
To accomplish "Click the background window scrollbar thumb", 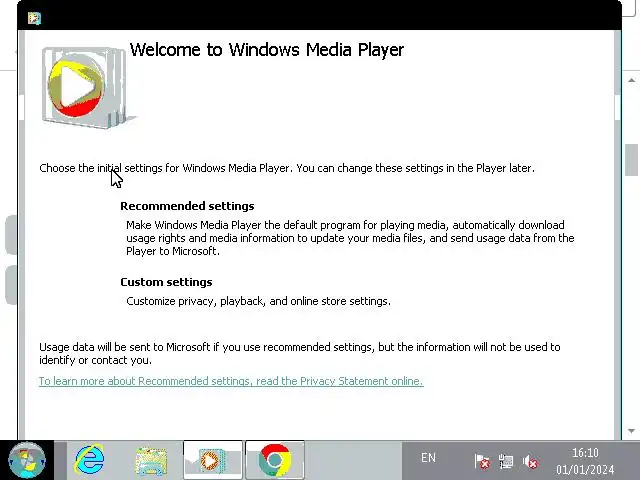I will [x=631, y=160].
